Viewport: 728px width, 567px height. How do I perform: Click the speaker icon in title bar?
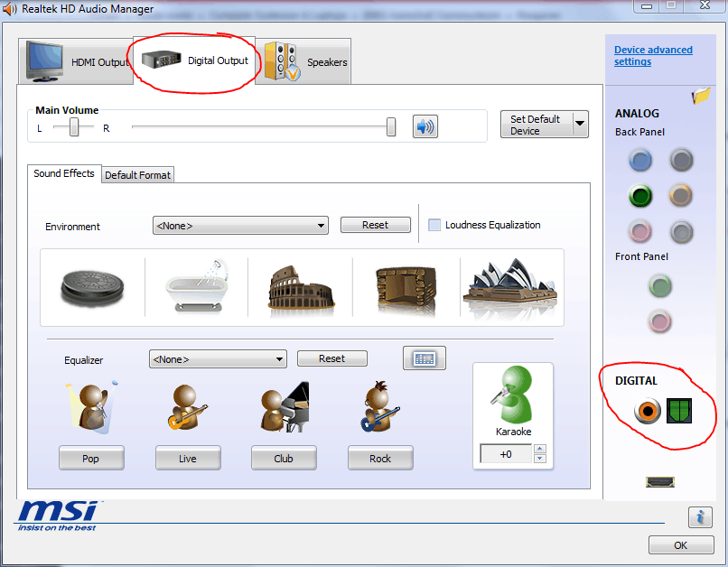coord(9,9)
